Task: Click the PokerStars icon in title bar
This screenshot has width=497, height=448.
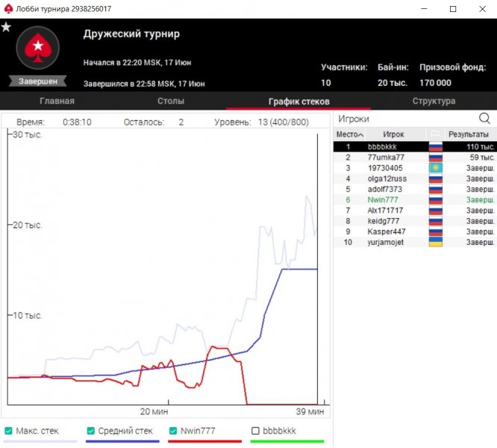Action: pos(8,8)
